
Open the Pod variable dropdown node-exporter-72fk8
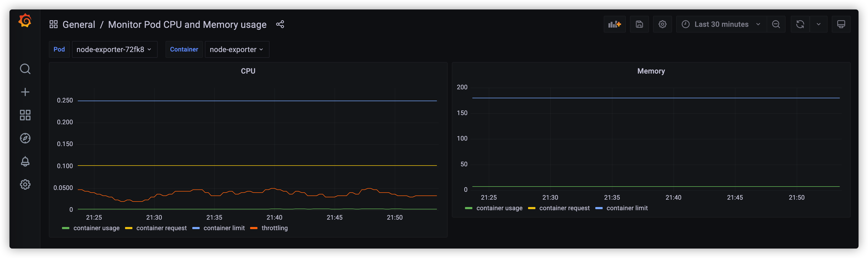coord(115,49)
